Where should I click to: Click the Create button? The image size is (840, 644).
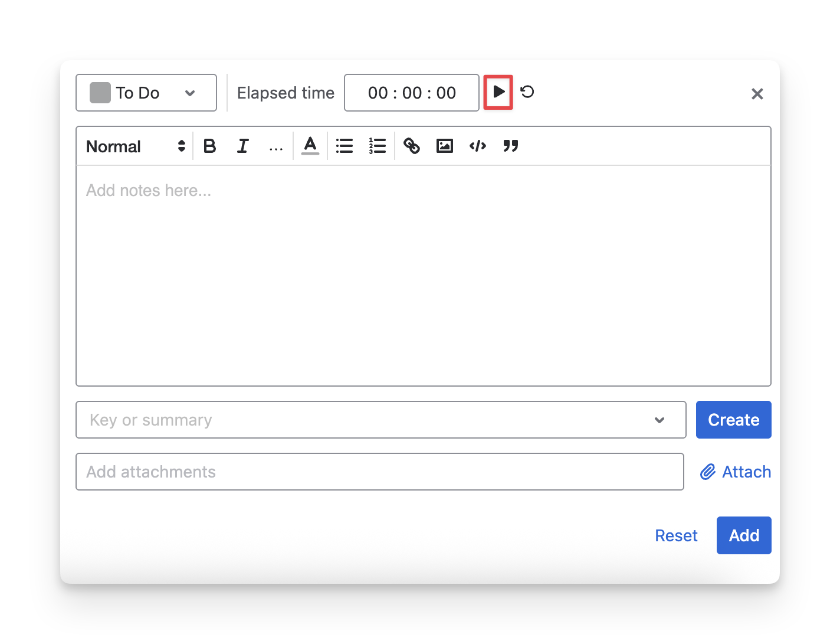pos(733,420)
